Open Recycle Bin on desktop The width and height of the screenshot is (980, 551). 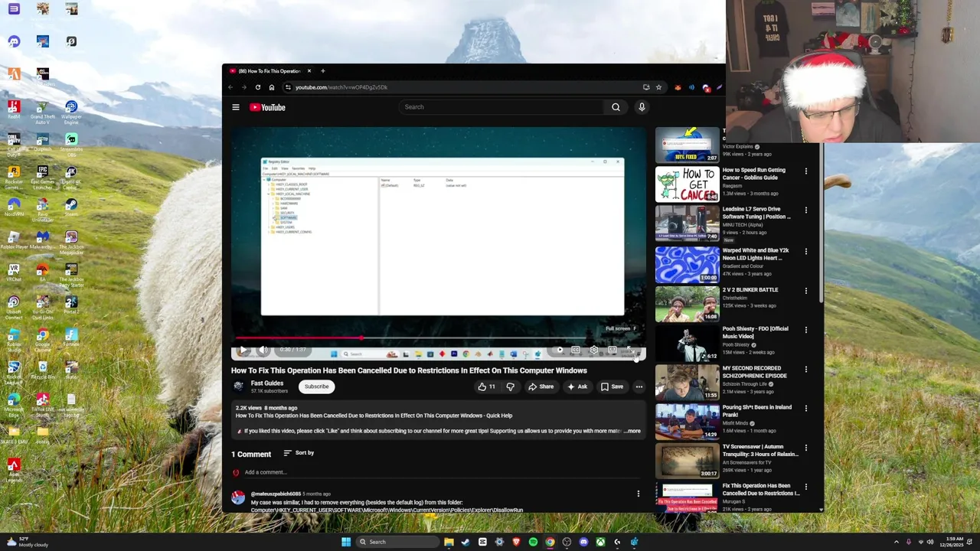(x=43, y=371)
